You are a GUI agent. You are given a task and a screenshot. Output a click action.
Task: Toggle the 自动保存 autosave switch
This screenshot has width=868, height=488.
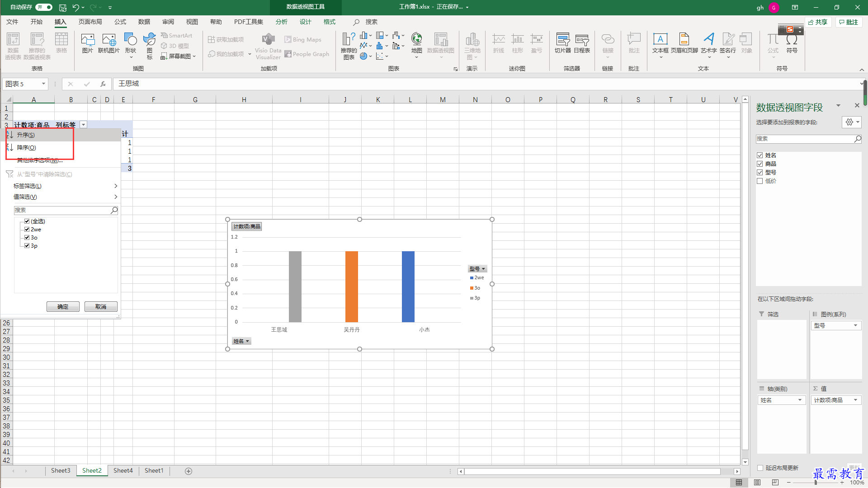(x=44, y=7)
